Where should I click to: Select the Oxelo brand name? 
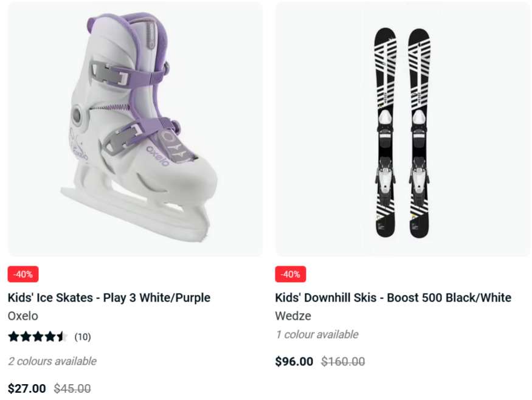22,316
